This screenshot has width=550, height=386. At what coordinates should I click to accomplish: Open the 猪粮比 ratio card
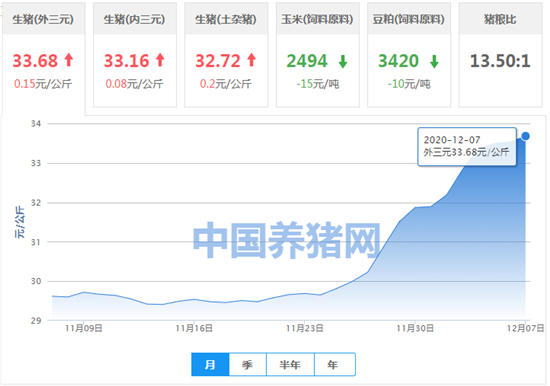click(501, 55)
